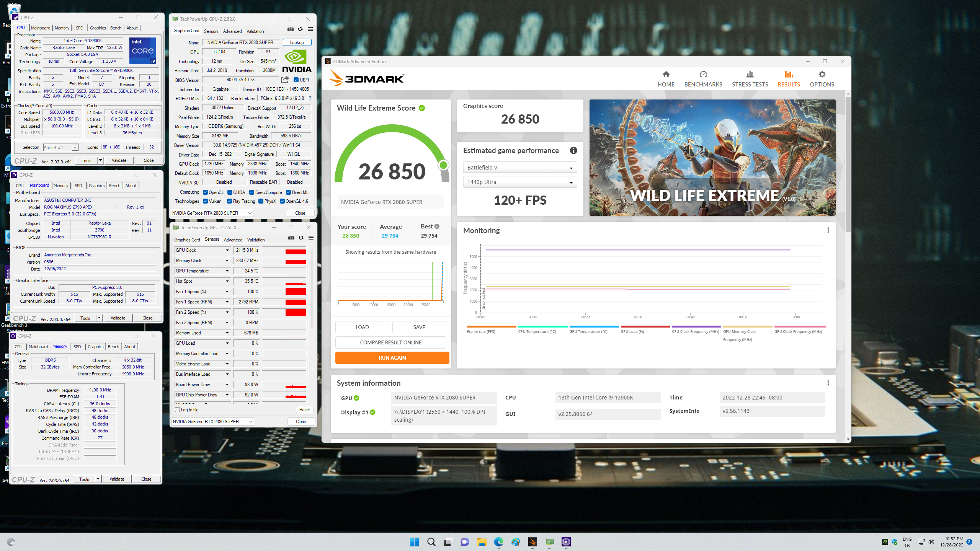Click the Wild Life Extreme thumbnail image

tap(712, 158)
